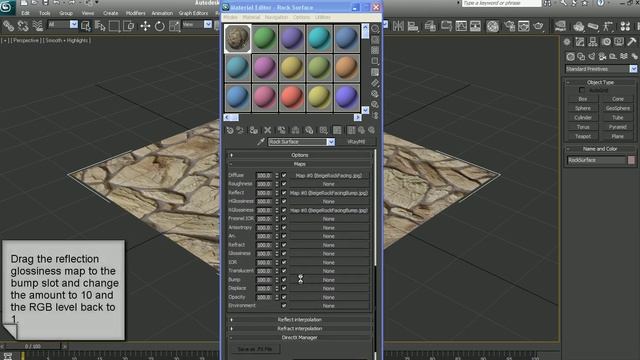Expand Refract interpolation rollout
The image size is (640, 360).
click(300, 329)
